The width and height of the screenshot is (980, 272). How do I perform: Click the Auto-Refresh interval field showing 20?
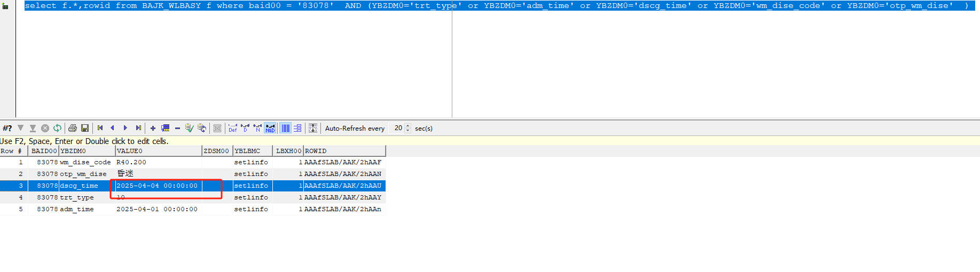pyautogui.click(x=397, y=128)
